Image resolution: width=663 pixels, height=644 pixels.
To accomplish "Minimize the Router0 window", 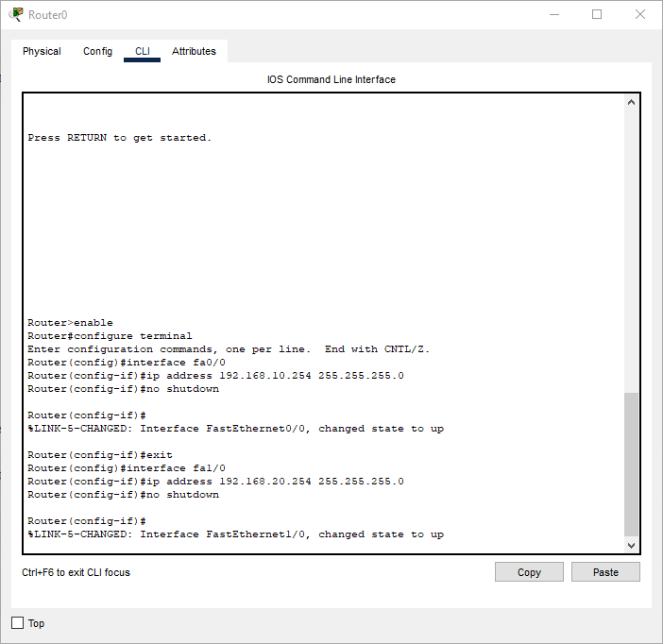I will pyautogui.click(x=553, y=14).
